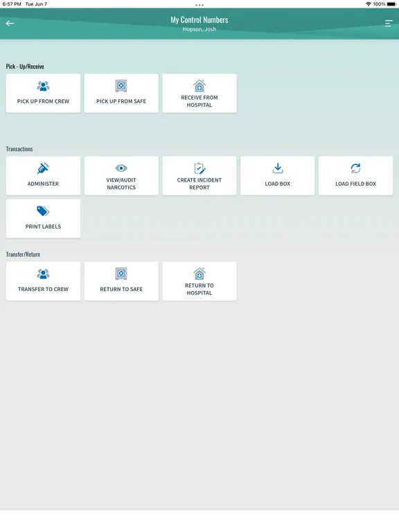Click the Hopson, Josh subtitle

coord(199,29)
